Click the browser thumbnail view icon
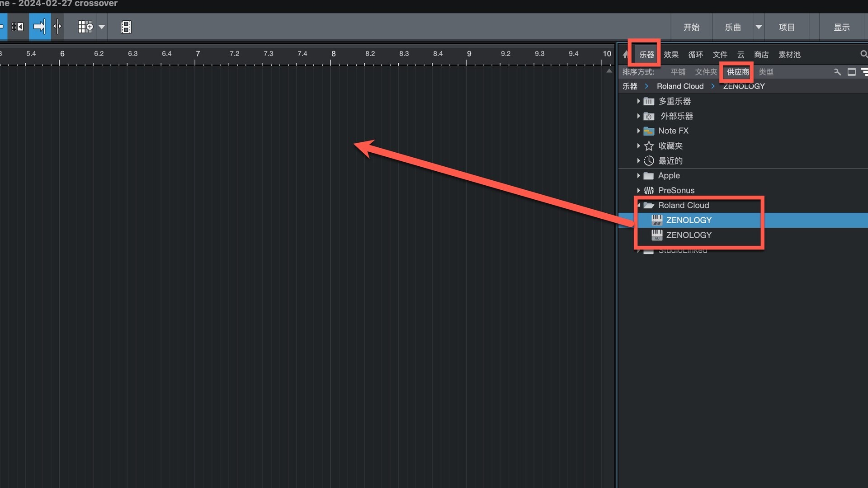The width and height of the screenshot is (868, 488). [852, 72]
